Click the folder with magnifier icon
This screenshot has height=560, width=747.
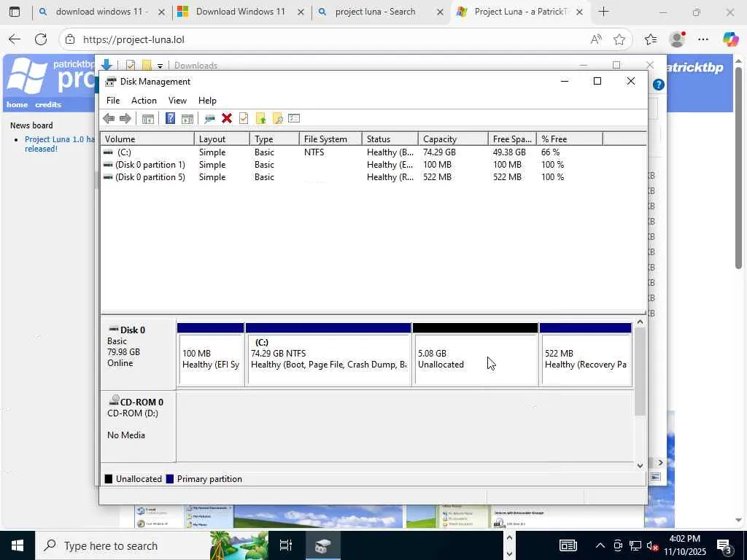(x=277, y=119)
